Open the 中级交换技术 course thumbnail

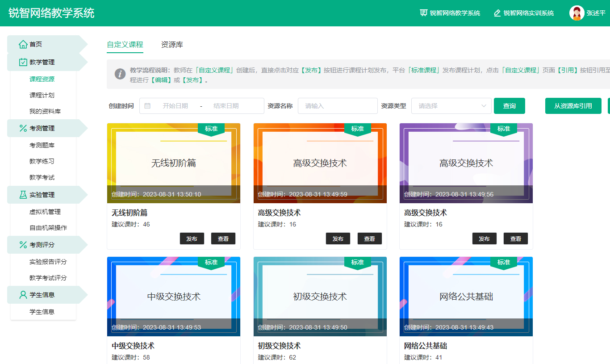[174, 296]
